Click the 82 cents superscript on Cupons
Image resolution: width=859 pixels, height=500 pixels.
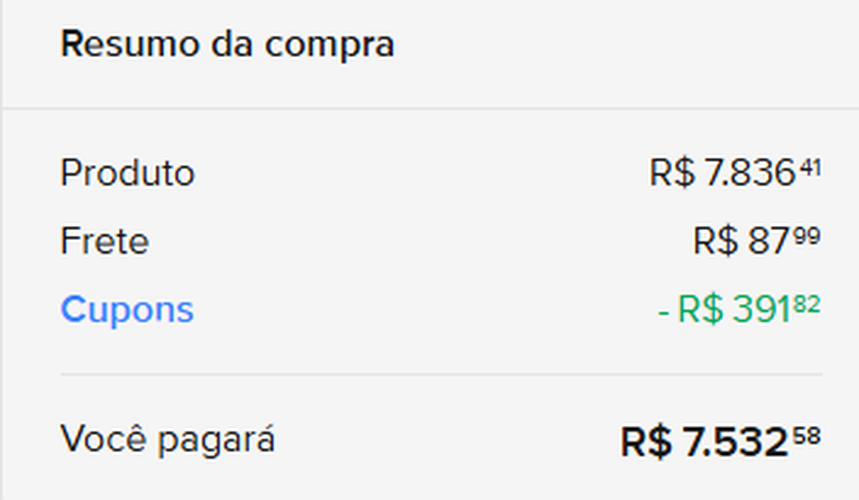(x=810, y=304)
